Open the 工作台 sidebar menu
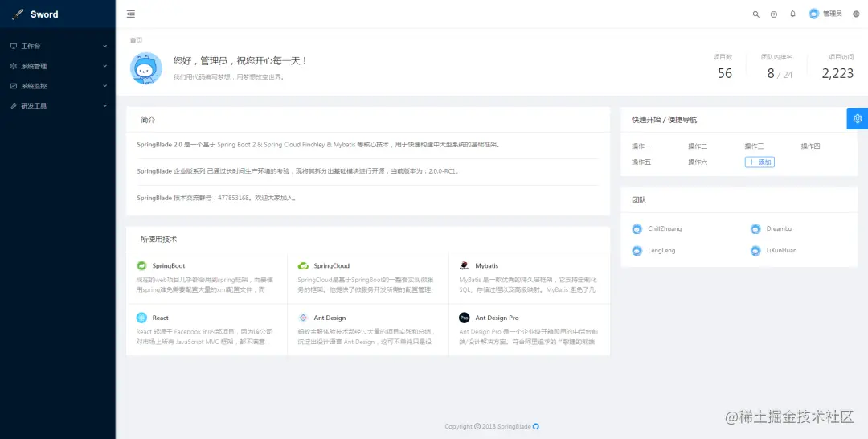The width and height of the screenshot is (868, 439). (58, 47)
